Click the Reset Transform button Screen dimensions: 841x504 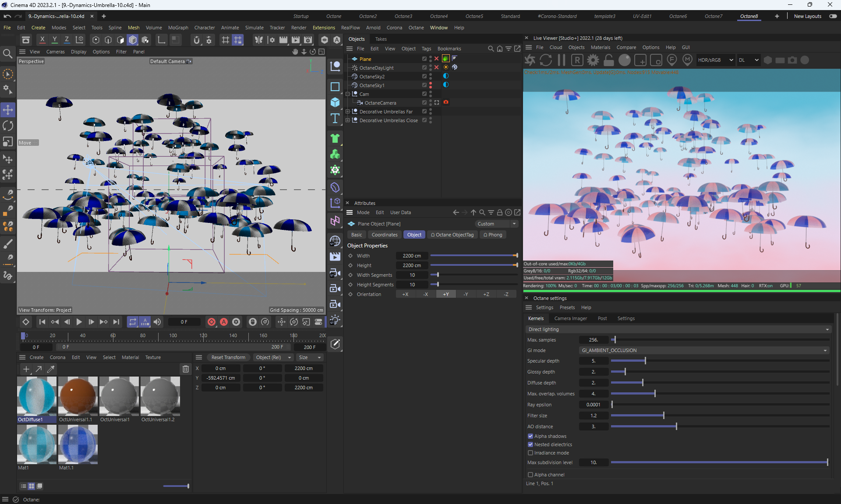tap(228, 357)
